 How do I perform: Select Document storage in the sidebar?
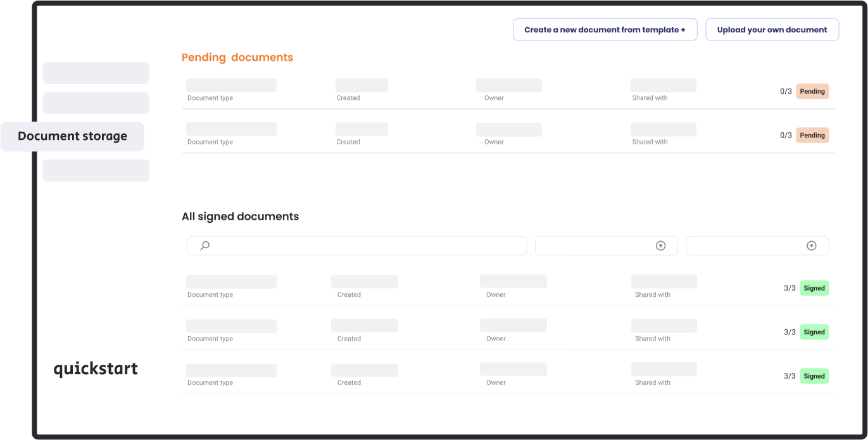click(x=72, y=135)
